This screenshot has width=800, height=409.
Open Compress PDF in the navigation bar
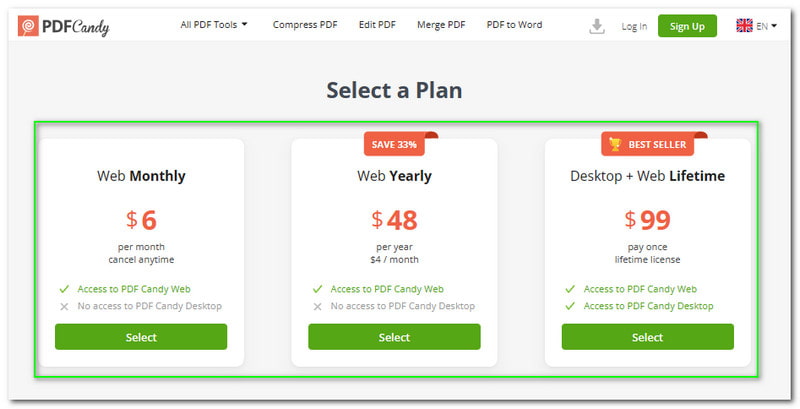coord(305,24)
